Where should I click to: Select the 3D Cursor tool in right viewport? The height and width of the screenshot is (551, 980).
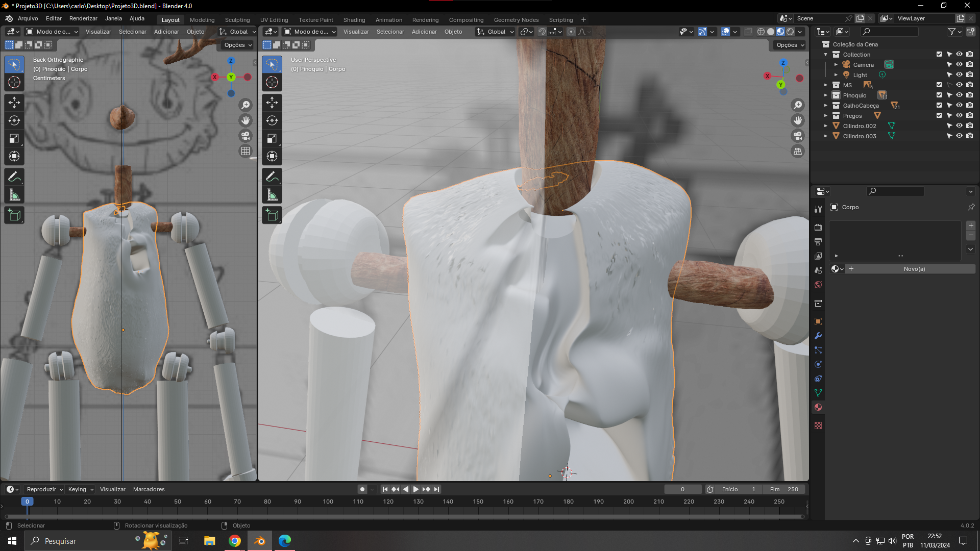click(x=272, y=82)
